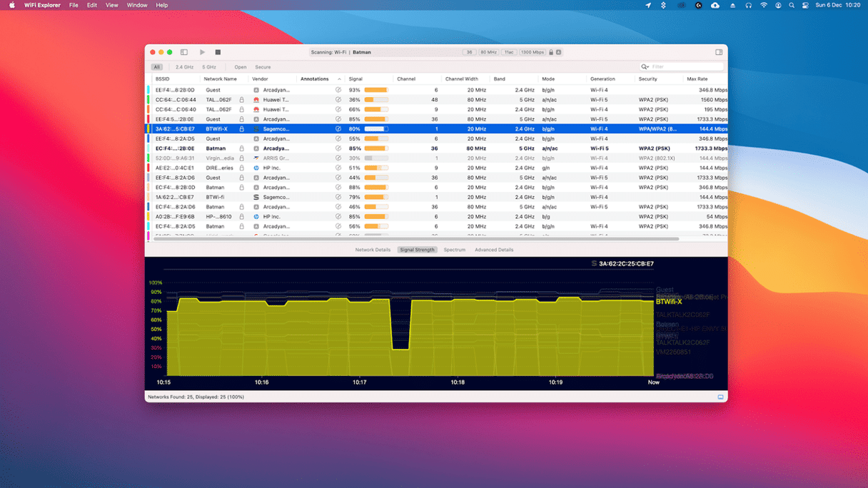Click the annotation icon for the Virgin Media row
Viewport: 868px width, 488px height.
click(338, 158)
